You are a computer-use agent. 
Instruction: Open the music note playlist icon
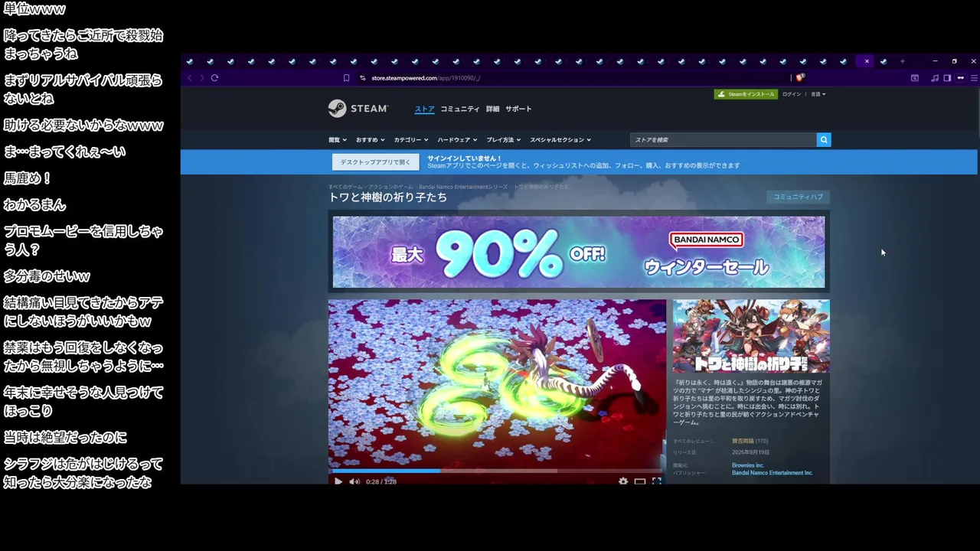click(x=935, y=77)
